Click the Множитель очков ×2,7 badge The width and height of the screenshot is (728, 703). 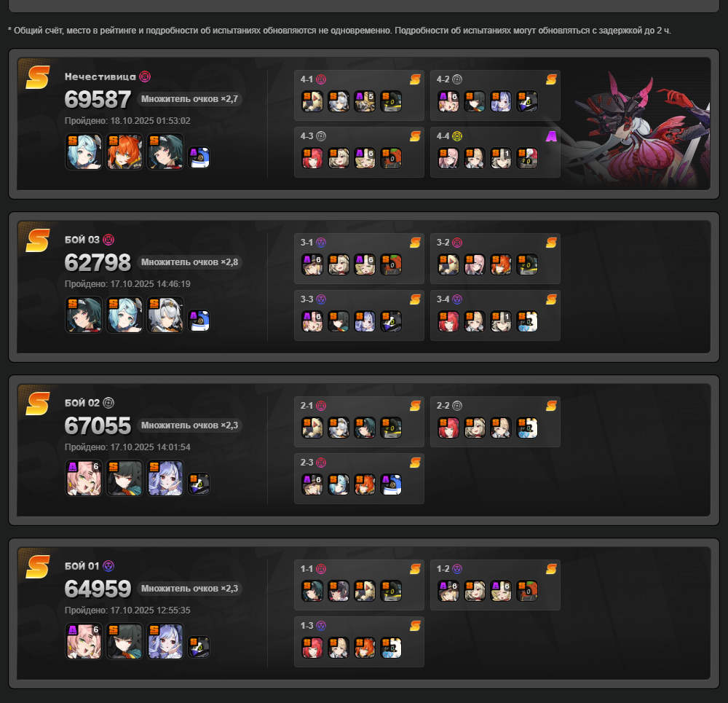pos(189,99)
